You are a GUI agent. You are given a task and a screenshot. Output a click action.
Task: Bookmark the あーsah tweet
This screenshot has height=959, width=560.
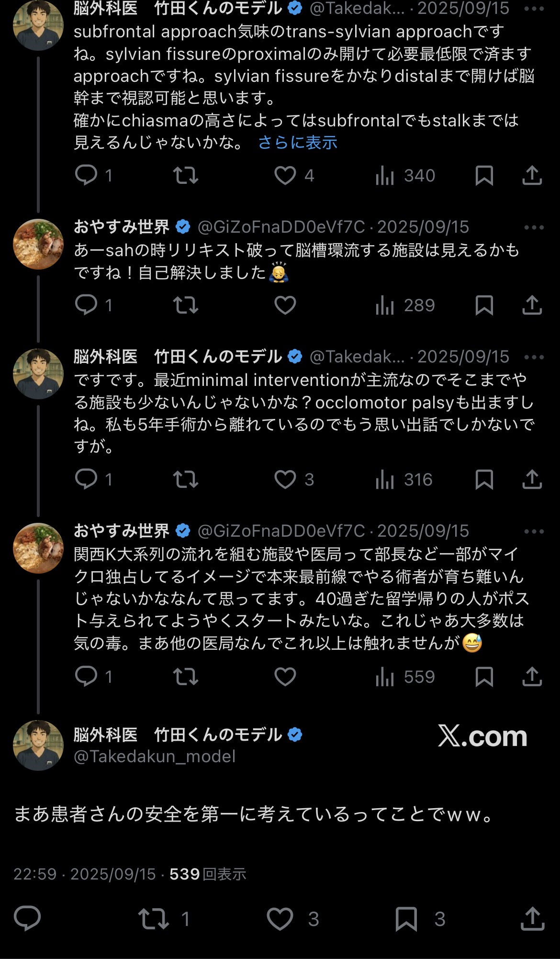tap(484, 305)
